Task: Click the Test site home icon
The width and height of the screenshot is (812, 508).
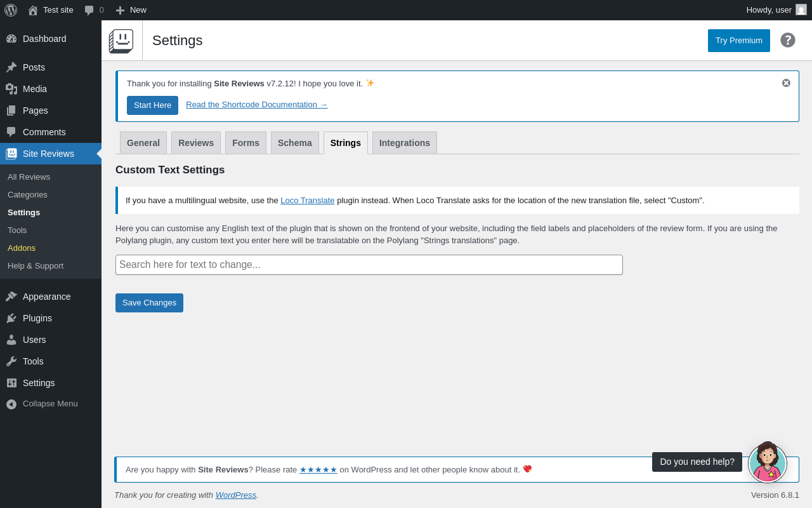Action: pyautogui.click(x=33, y=10)
